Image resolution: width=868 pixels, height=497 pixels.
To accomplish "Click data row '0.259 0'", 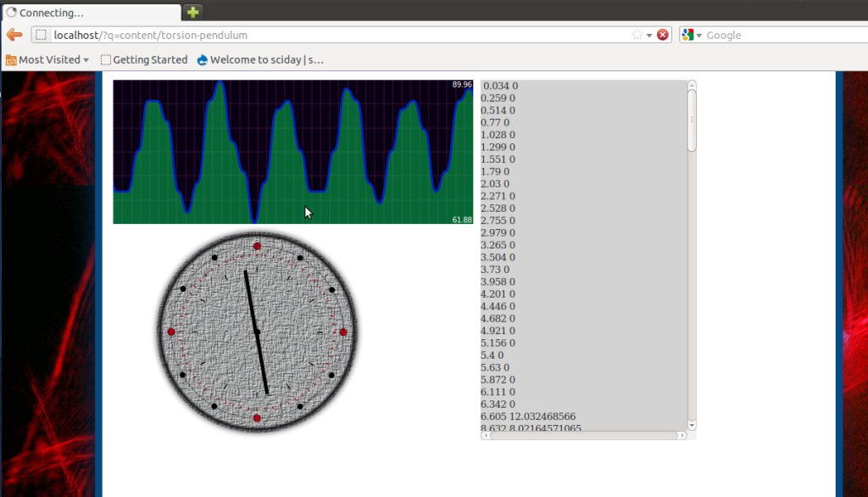I will [x=498, y=98].
